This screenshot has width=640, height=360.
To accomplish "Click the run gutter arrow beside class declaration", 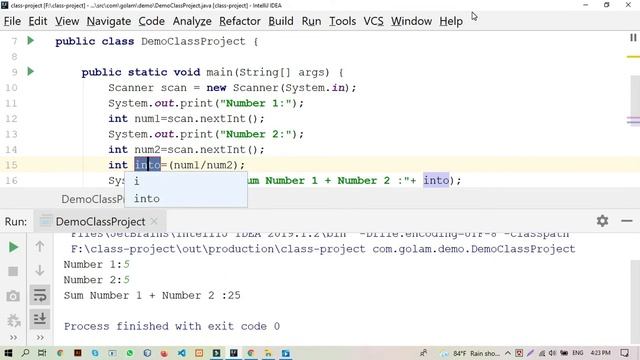I will tap(30, 40).
